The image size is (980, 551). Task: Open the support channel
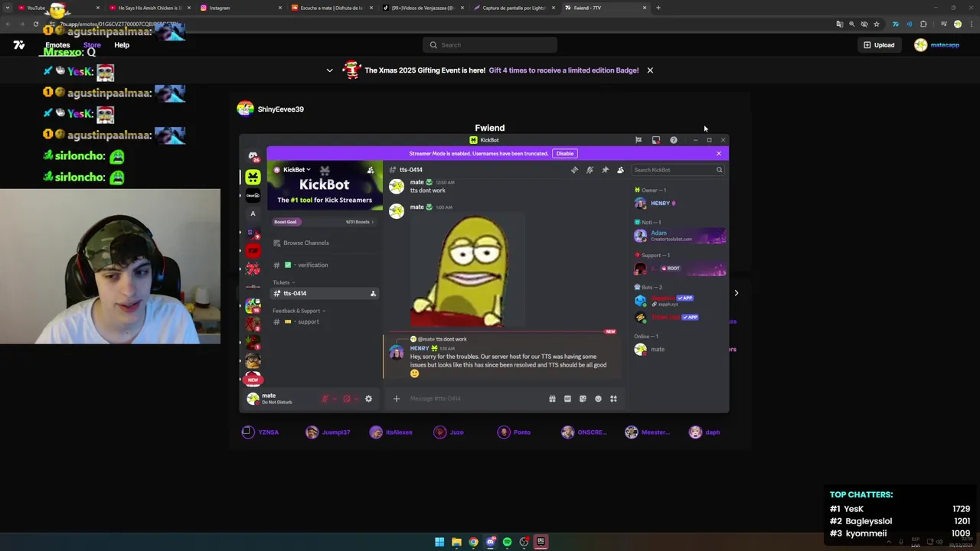pos(325,322)
